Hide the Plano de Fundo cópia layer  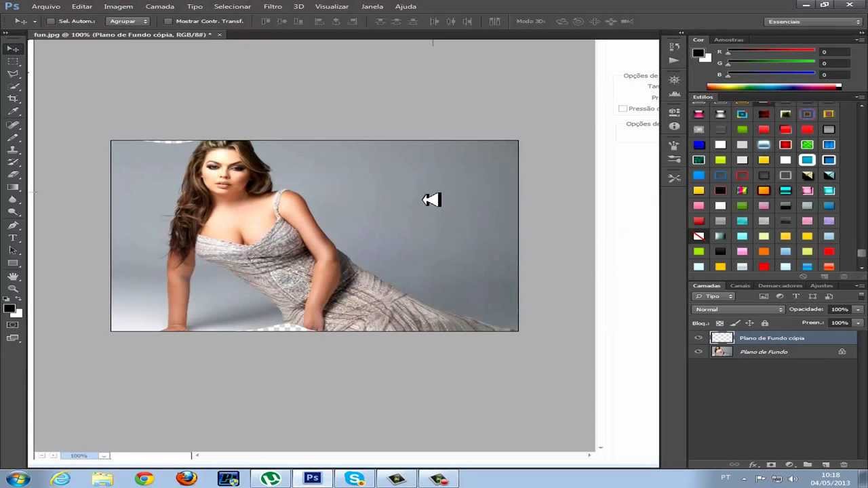698,338
